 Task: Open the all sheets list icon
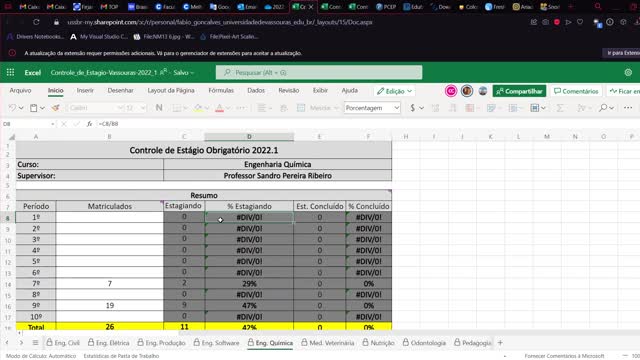[36, 343]
